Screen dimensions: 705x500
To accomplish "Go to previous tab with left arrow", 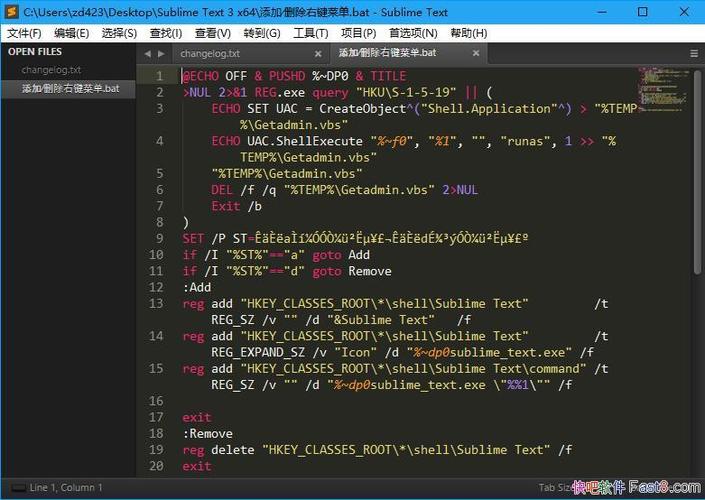I will pos(147,54).
